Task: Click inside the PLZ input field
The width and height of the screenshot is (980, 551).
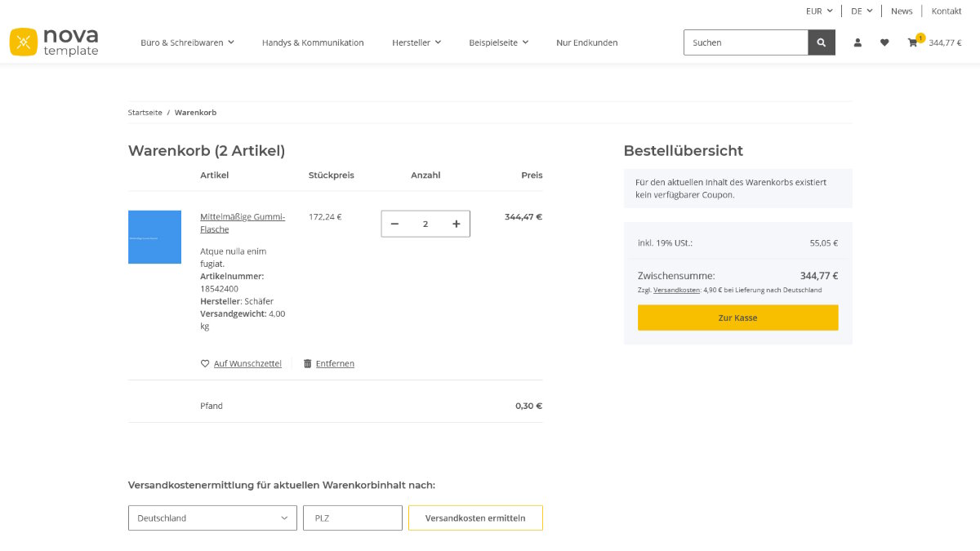Action: (352, 518)
